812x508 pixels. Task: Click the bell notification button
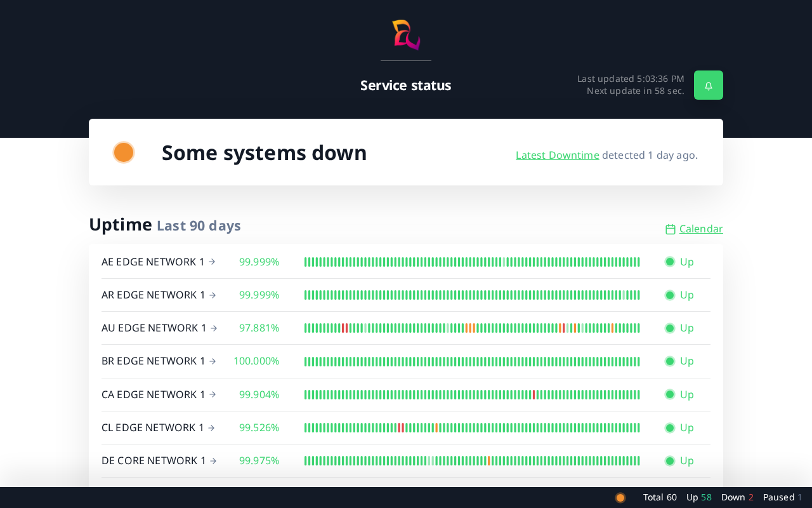click(708, 85)
